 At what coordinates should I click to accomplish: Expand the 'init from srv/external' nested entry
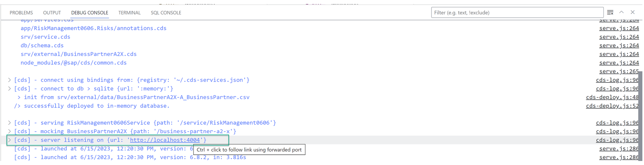click(19, 97)
